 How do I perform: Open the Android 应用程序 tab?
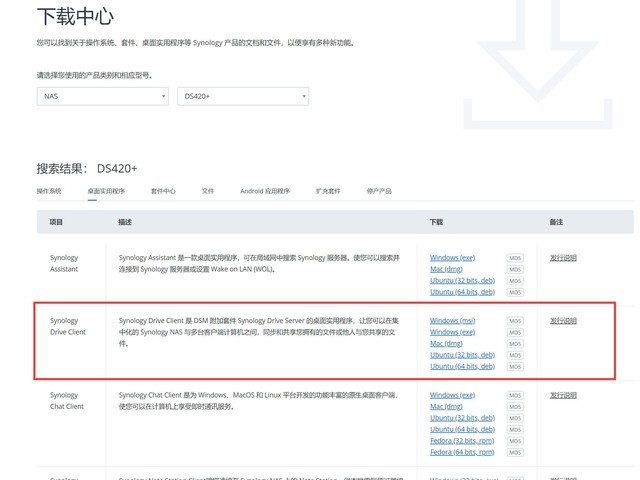[265, 191]
